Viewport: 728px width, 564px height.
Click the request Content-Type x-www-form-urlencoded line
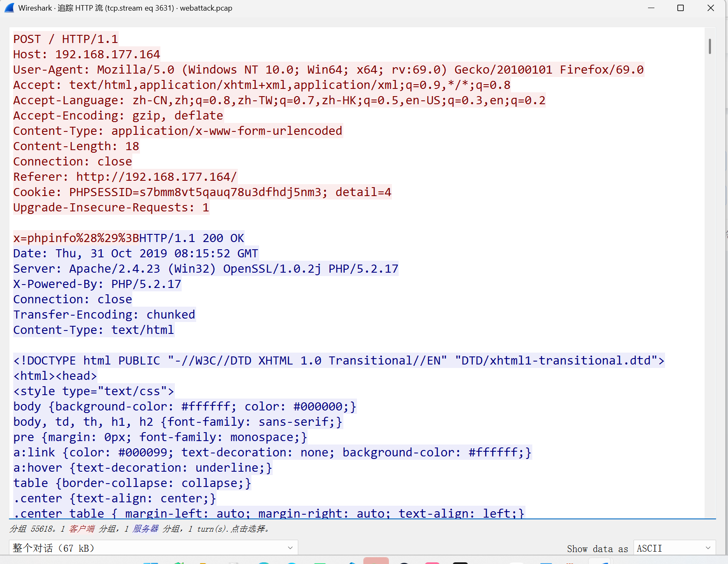point(178,131)
